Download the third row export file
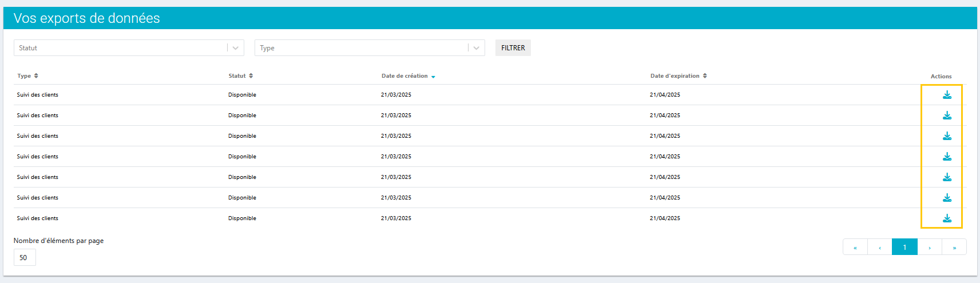980x283 pixels. coord(947,136)
